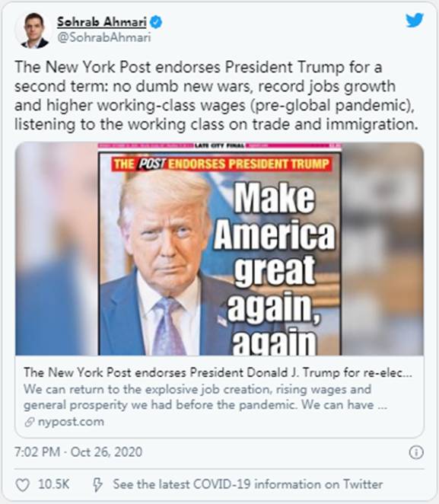Click the lightning bolt COVID-19 icon
This screenshot has height=504, width=439.
pyautogui.click(x=97, y=485)
